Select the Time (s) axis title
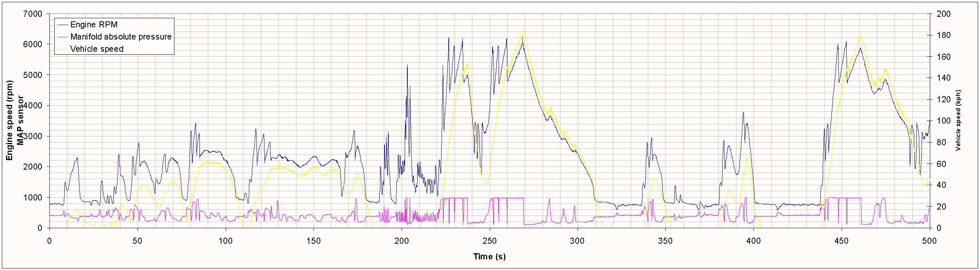Screen dimensions: 980x270 489,256
